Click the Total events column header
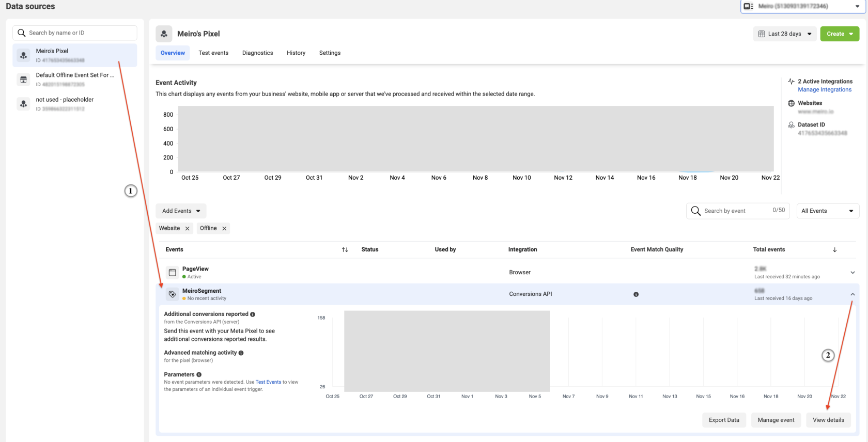Screen dimensions: 868x442 769,249
